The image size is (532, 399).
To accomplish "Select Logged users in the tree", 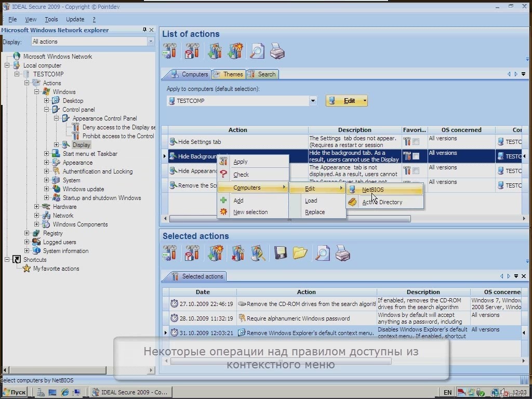I will (59, 242).
